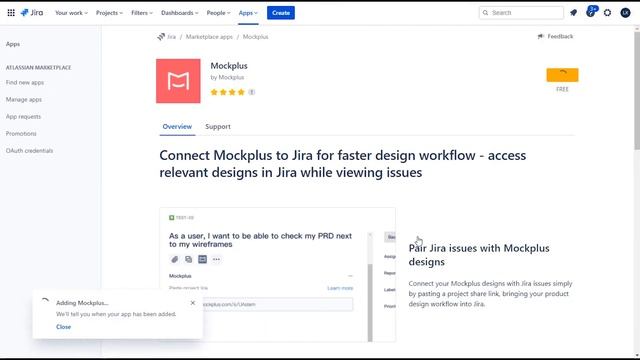This screenshot has width=640, height=360.
Task: Click the star rating of Mockplus
Action: tap(227, 92)
